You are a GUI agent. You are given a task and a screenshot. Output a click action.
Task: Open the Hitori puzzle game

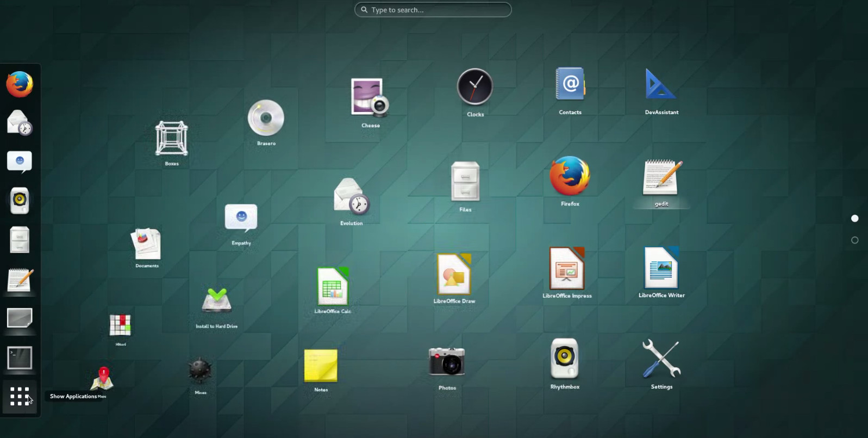120,325
